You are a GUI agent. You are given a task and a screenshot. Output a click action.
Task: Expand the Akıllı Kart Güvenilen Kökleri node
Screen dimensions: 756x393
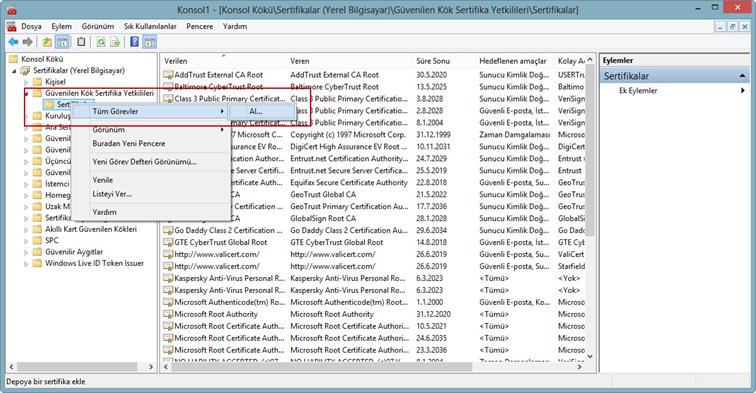pyautogui.click(x=26, y=230)
